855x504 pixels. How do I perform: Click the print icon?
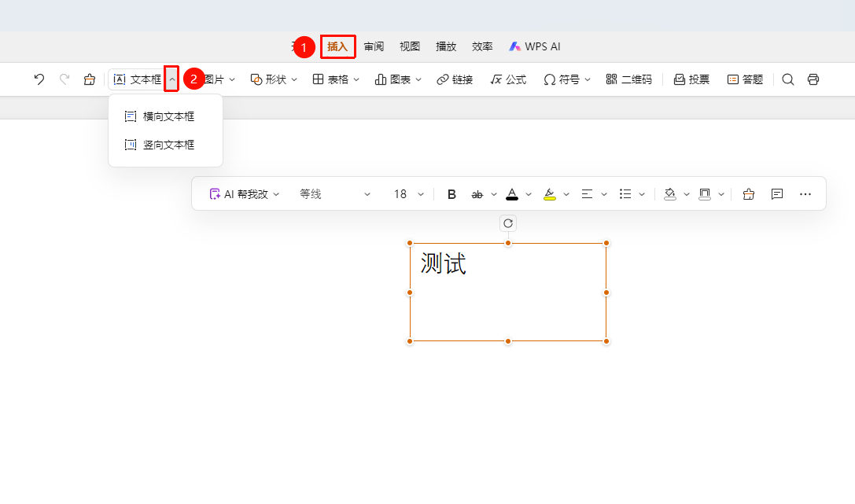pos(813,79)
